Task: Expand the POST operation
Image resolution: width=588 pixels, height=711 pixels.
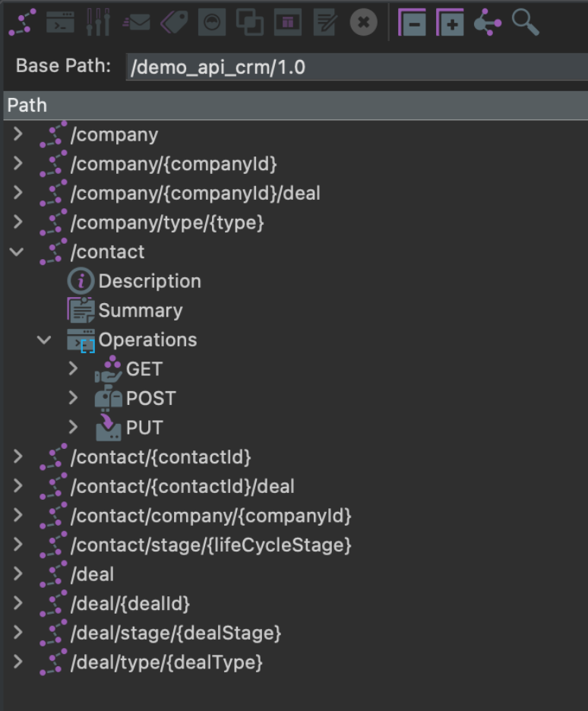Action: (x=73, y=398)
